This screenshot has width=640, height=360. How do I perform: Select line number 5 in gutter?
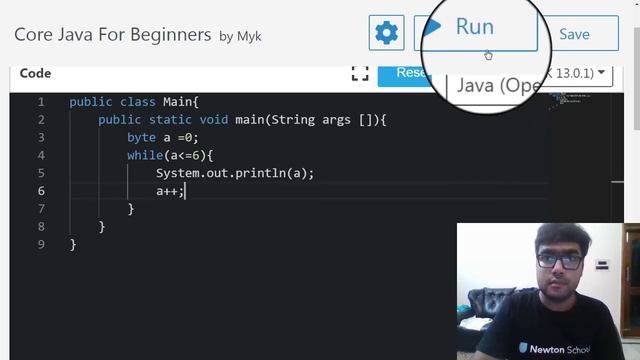pyautogui.click(x=41, y=173)
